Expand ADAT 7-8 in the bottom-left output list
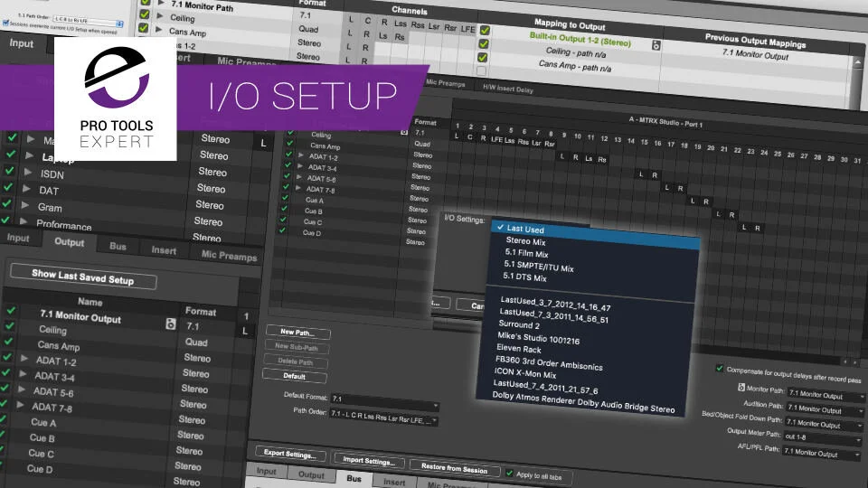The height and width of the screenshot is (488, 868). click(20, 405)
